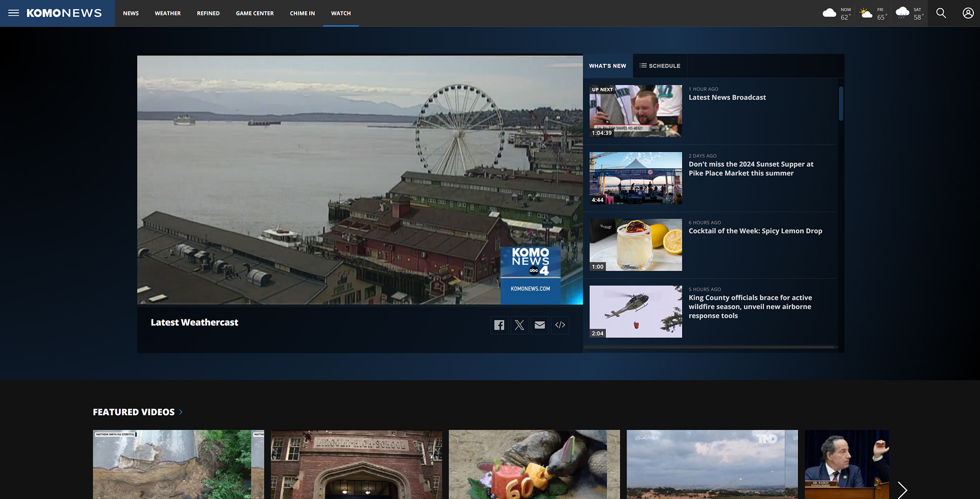Select the Watch nav item

(x=341, y=13)
